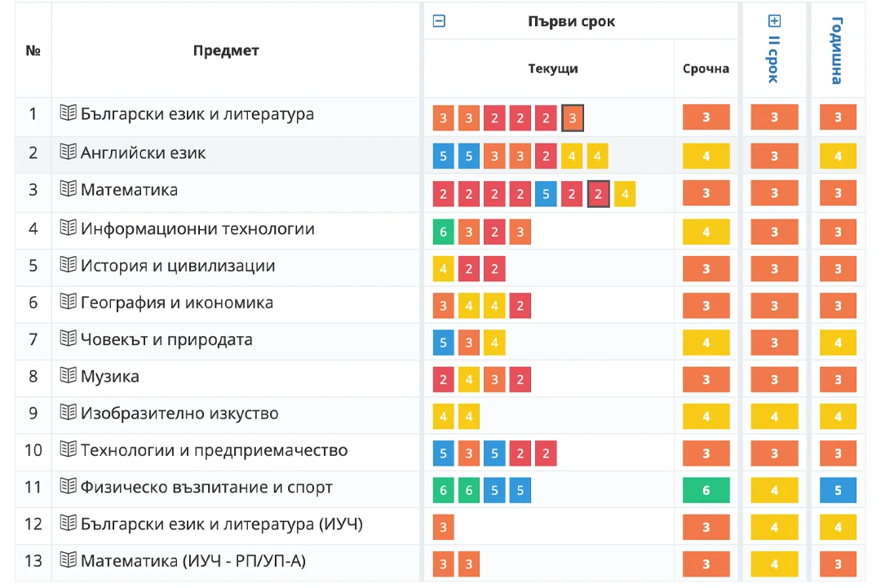Click the green Срочна grade 6 for Физическо възпитание

(x=706, y=490)
